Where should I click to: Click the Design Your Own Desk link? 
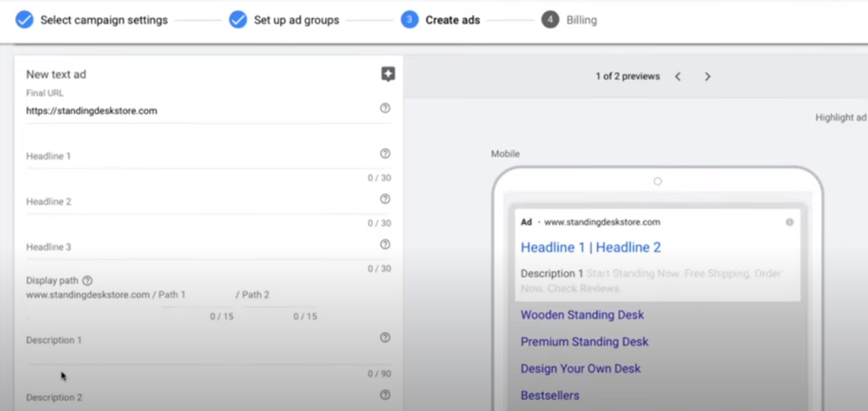[x=580, y=368]
